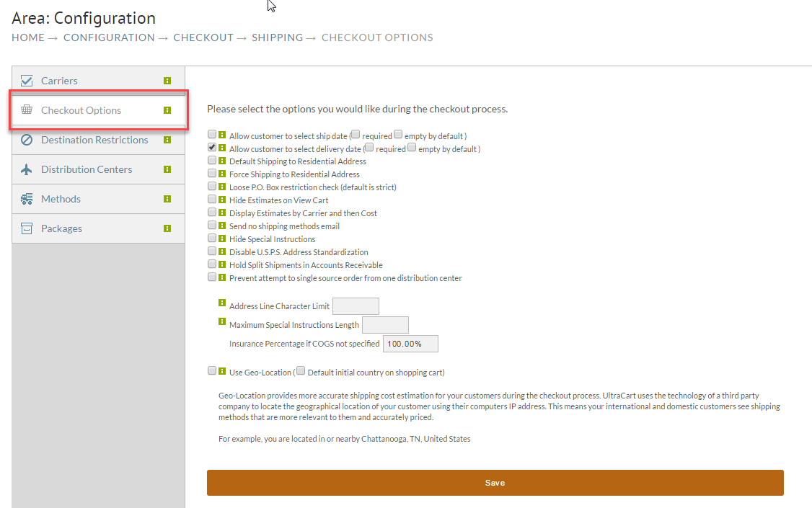This screenshot has height=508, width=812.
Task: Click the Packages box icon
Action: [27, 228]
